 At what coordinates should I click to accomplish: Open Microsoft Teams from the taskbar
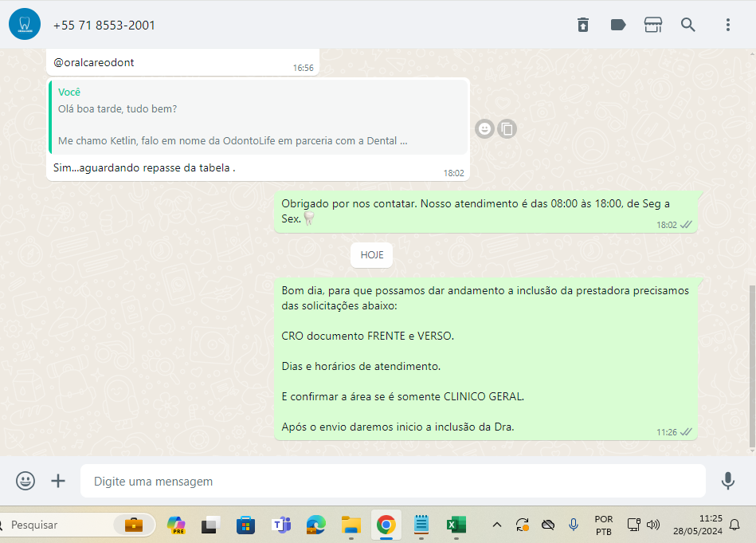281,525
